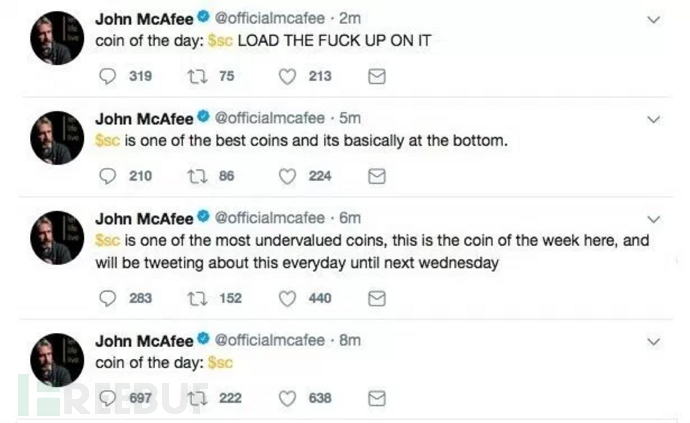690x423 pixels.
Task: Like the tweet with 213 likes
Action: 288,76
